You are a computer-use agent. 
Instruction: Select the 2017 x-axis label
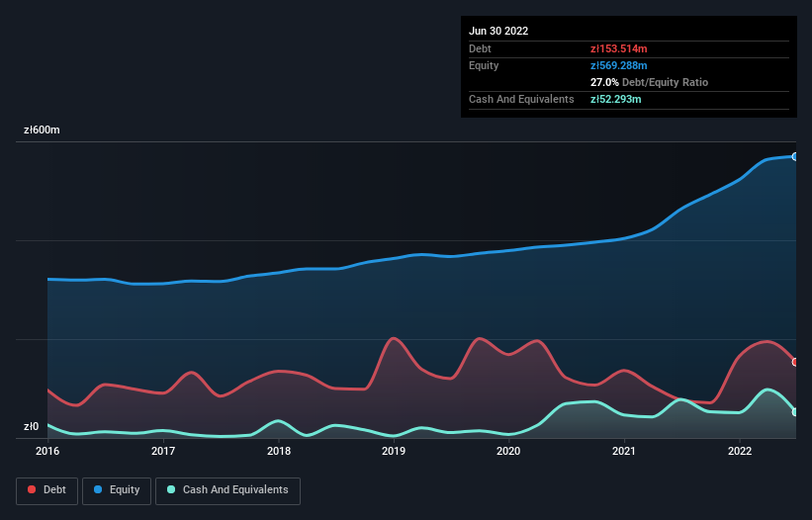tap(163, 451)
